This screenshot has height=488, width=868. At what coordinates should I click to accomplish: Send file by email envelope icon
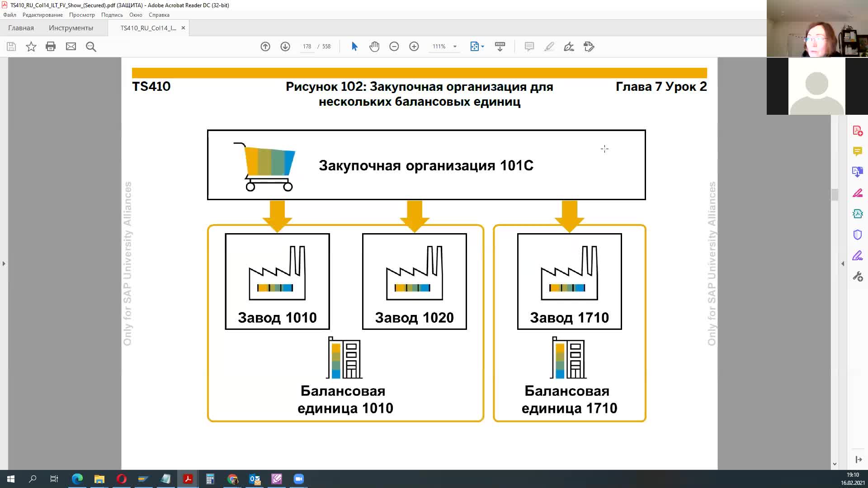[71, 47]
